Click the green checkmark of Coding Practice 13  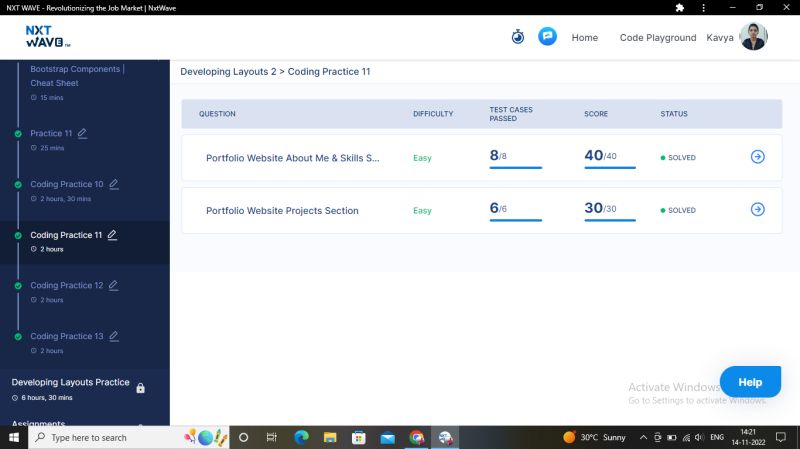tap(18, 337)
